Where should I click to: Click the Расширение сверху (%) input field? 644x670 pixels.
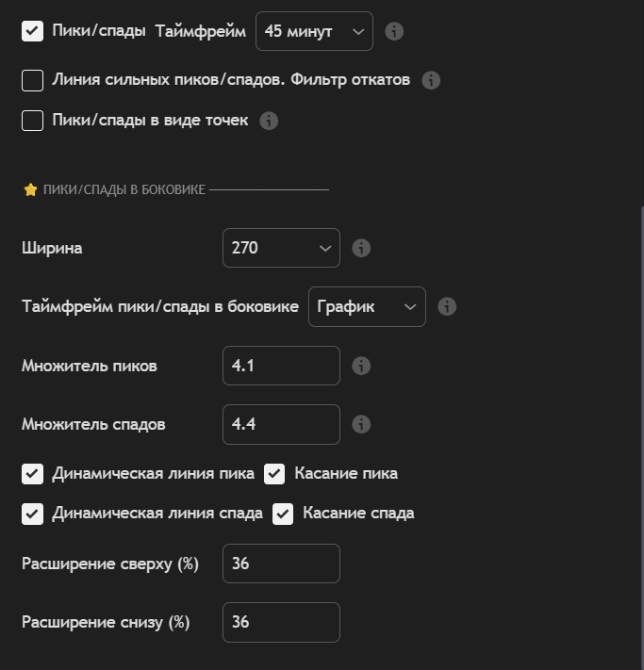pos(281,564)
